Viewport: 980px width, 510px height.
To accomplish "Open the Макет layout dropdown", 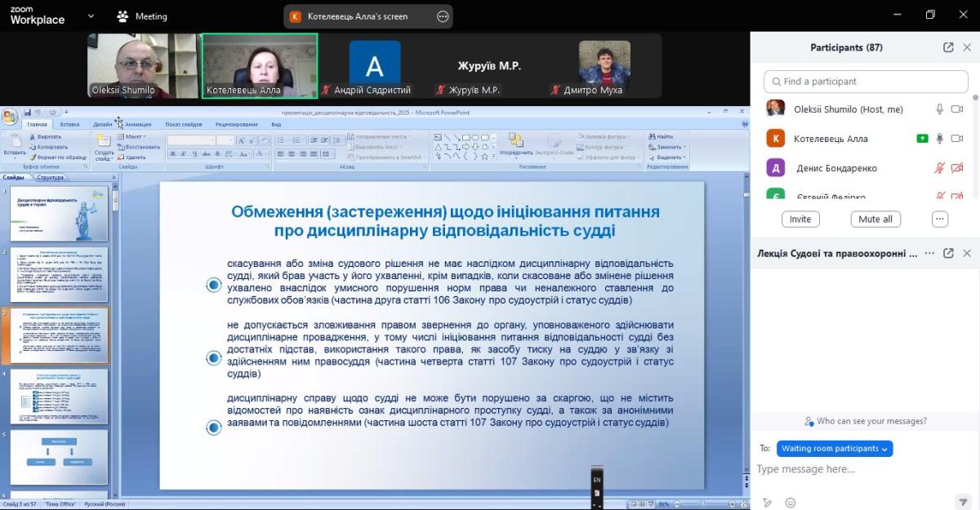I will (x=132, y=137).
